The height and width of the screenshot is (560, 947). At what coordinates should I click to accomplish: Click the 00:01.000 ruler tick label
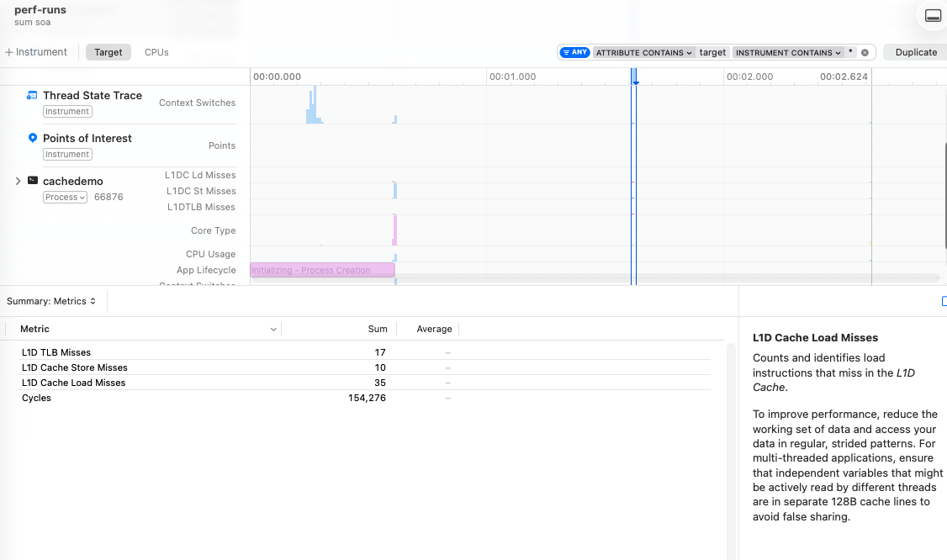[512, 77]
